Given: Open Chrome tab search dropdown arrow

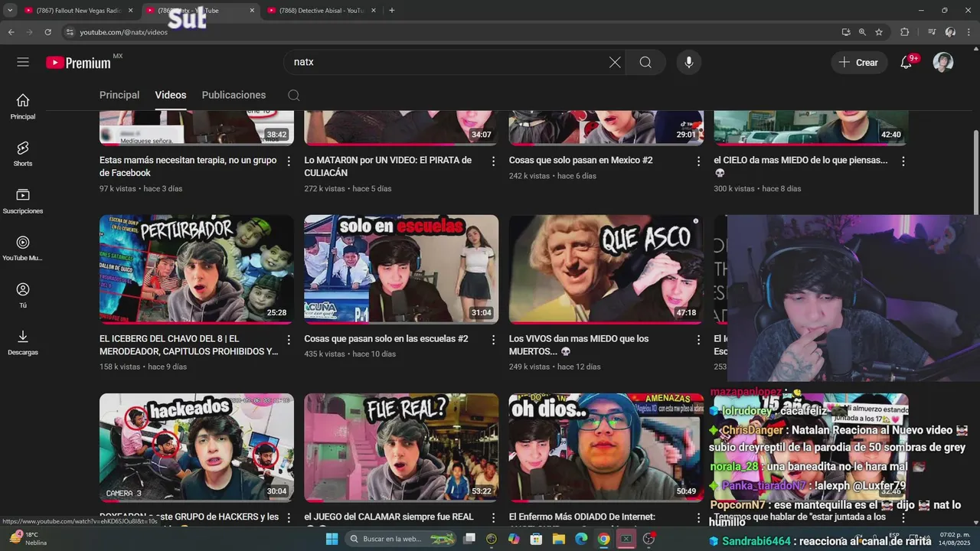Looking at the screenshot, I should click(10, 10).
